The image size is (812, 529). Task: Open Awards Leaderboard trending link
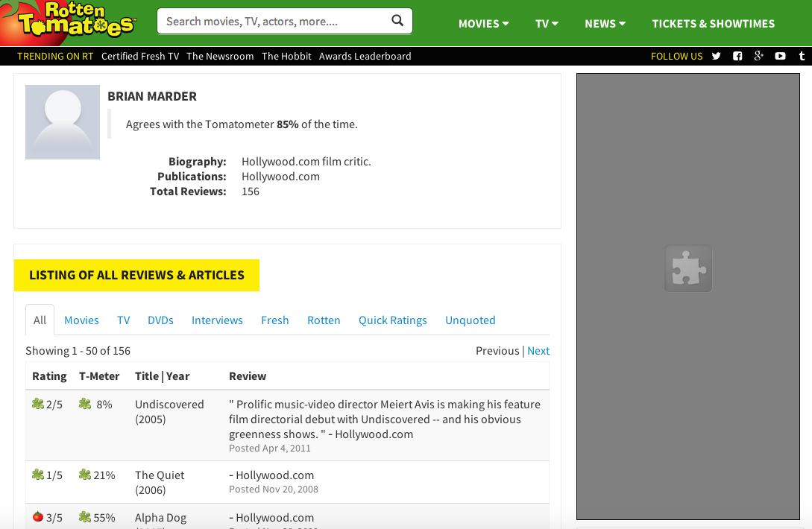click(365, 57)
